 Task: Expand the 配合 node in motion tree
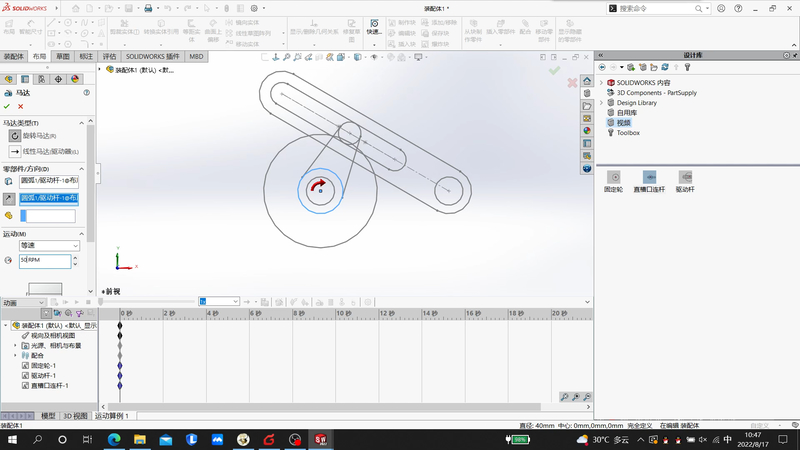[15, 356]
